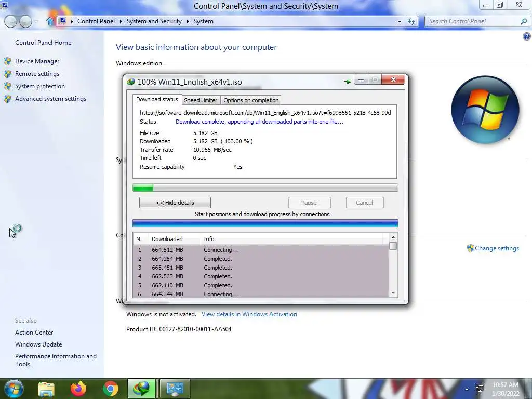This screenshot has width=532, height=399.
Task: Click the download complete status message
Action: click(260, 122)
